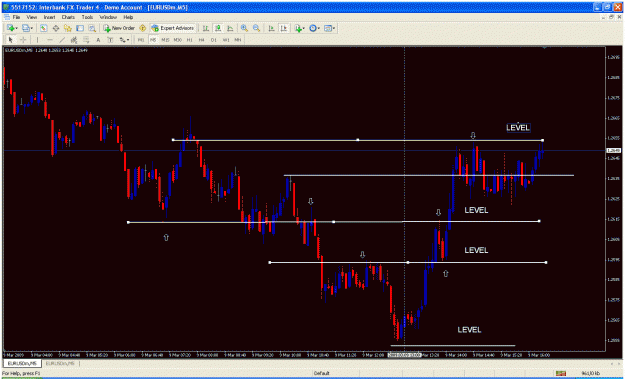
Task: Open the Charts menu
Action: (69, 18)
